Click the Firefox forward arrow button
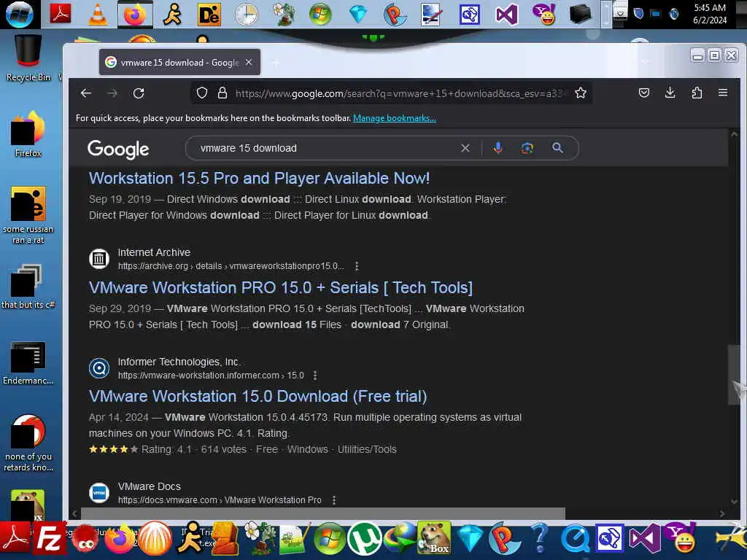 (112, 93)
